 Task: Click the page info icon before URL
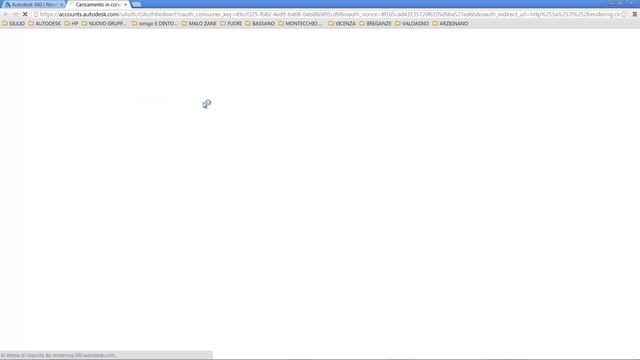point(36,14)
